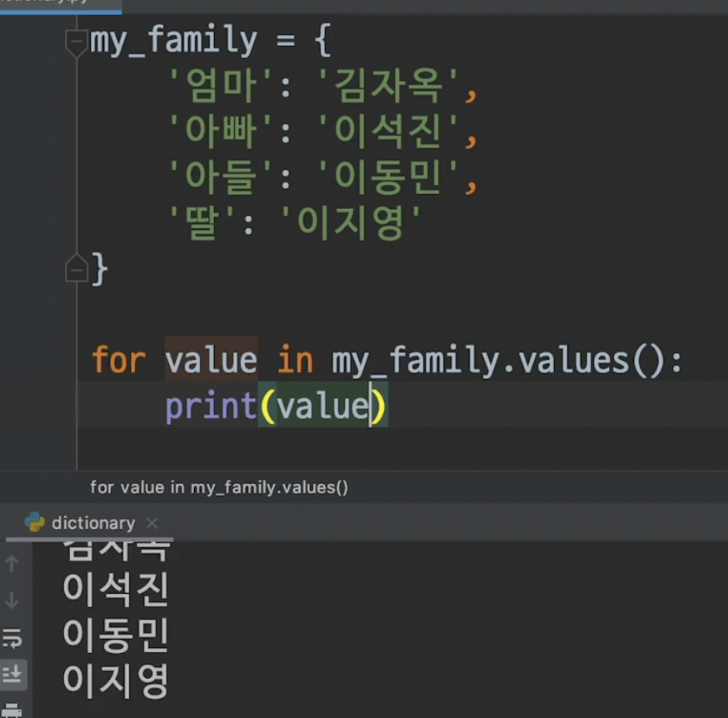The width and height of the screenshot is (728, 718).
Task: Click 'value' inside the print parentheses
Action: pyautogui.click(x=322, y=406)
